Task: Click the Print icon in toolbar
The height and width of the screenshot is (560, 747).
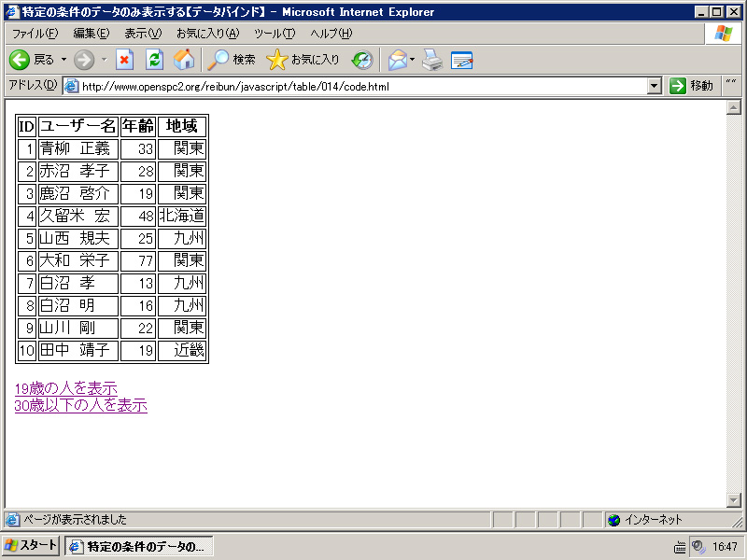Action: point(431,60)
